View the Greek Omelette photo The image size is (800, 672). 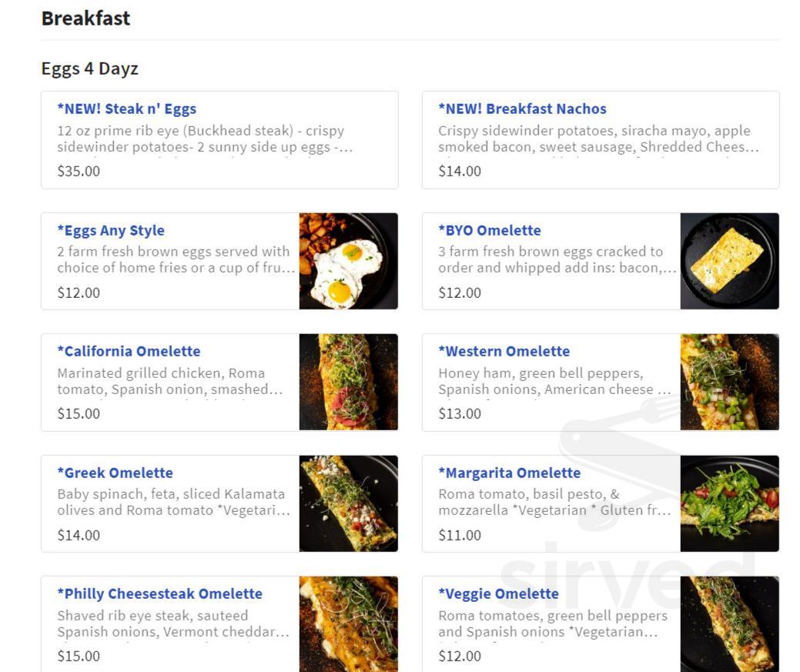[x=349, y=503]
